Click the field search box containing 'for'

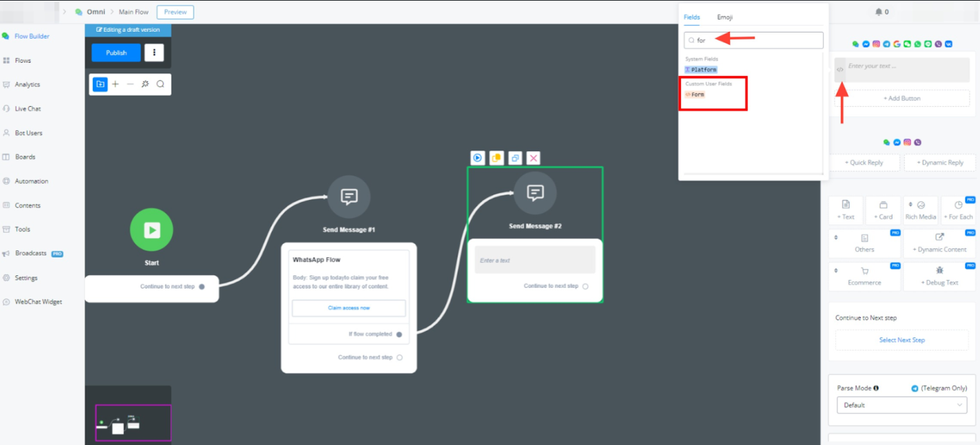tap(753, 41)
